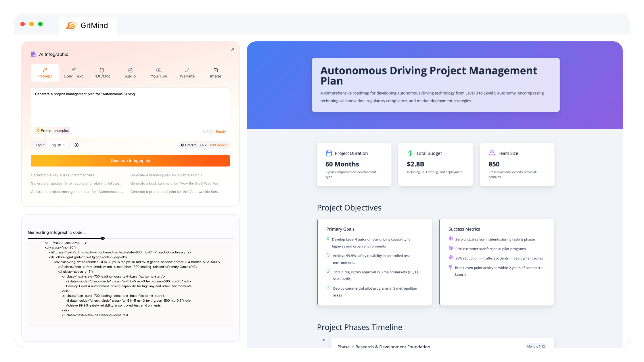Select the Prompt tab

[45, 73]
